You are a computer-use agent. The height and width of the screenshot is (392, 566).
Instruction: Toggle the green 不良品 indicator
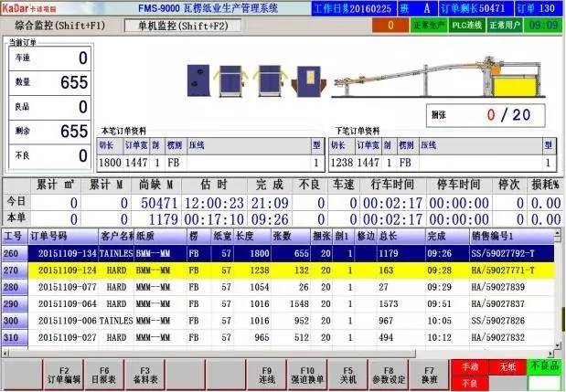(x=543, y=366)
